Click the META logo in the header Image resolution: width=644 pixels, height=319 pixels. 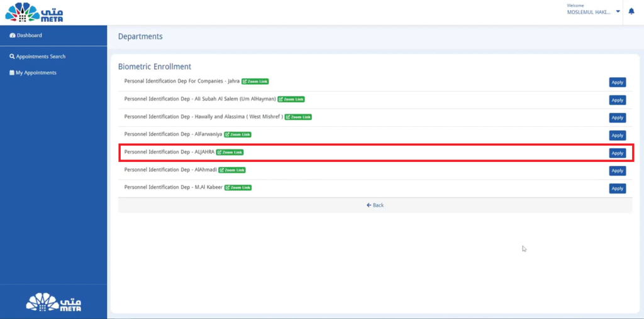pyautogui.click(x=34, y=12)
